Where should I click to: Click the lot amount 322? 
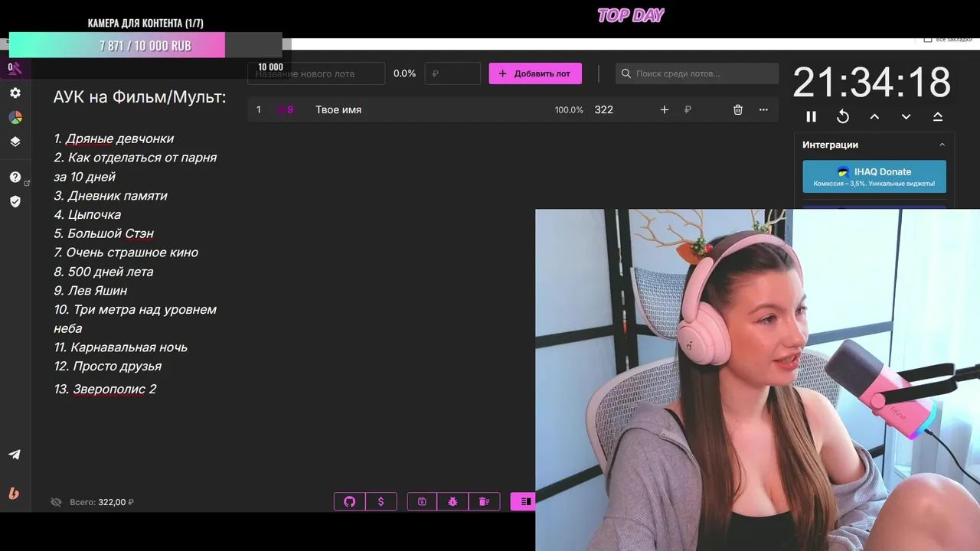[x=604, y=109]
